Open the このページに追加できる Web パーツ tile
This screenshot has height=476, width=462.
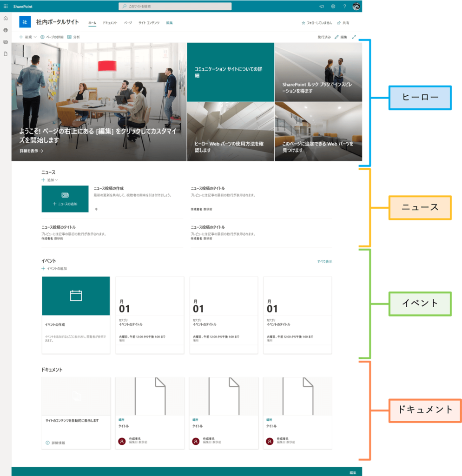coord(318,132)
